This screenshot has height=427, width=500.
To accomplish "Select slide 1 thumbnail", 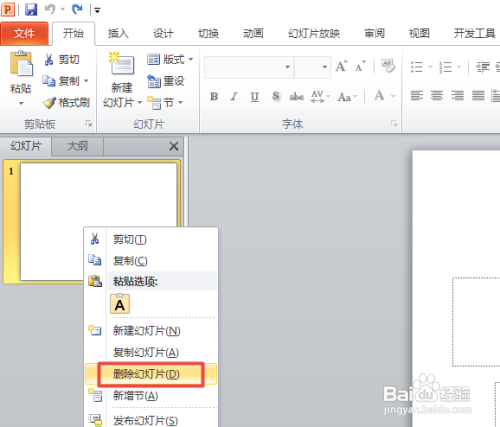I will (98, 221).
